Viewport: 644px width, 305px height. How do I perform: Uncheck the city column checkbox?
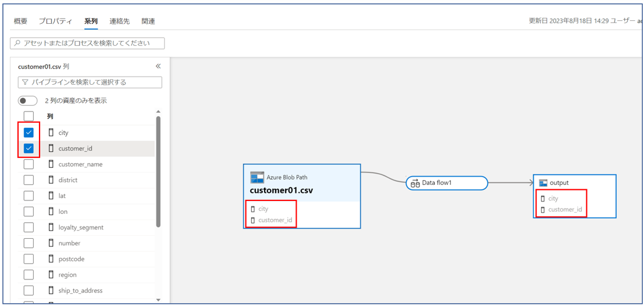(29, 132)
